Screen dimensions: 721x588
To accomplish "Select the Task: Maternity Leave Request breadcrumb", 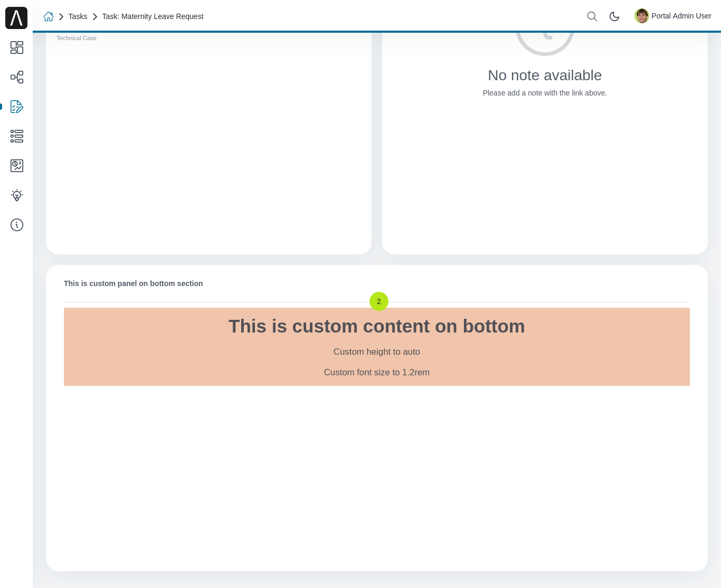I will 153,16.
